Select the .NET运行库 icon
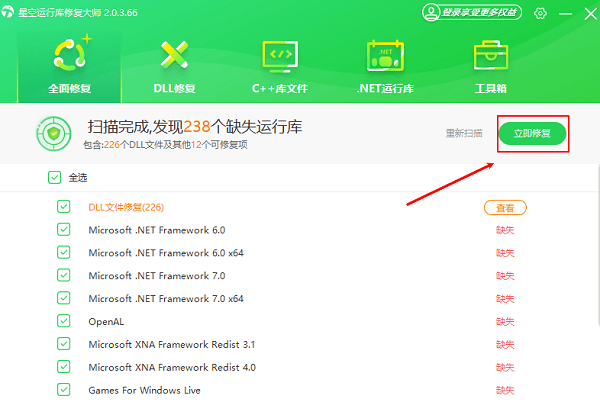Screen dimensions: 600x402 [x=385, y=56]
